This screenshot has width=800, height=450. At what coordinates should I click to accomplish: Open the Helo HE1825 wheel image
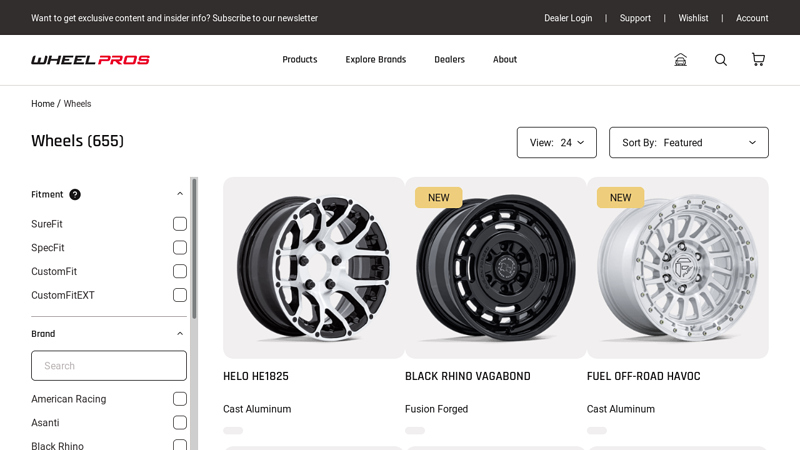314,268
